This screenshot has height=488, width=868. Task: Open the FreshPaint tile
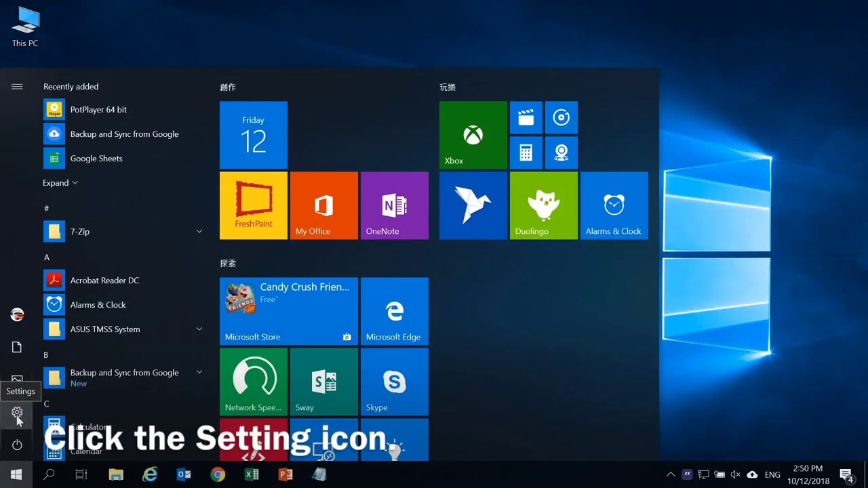click(x=254, y=205)
